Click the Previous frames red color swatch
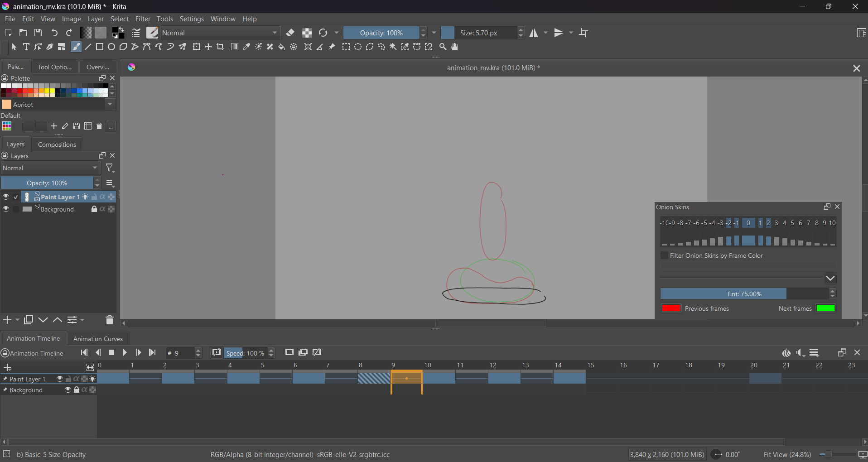Screen dimensions: 868x462 pos(671,308)
